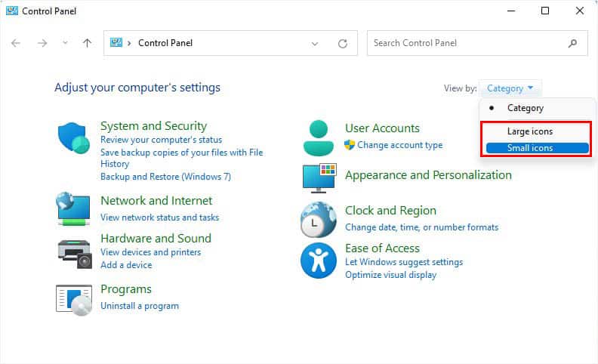Image resolution: width=598 pixels, height=364 pixels.
Task: Open Backup and Restore (Windows 7)
Action: [x=165, y=177]
